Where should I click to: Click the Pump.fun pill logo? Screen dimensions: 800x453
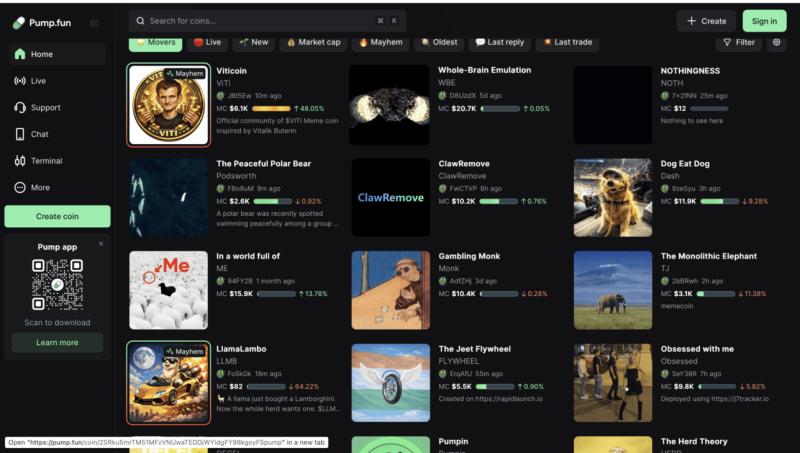(x=18, y=22)
